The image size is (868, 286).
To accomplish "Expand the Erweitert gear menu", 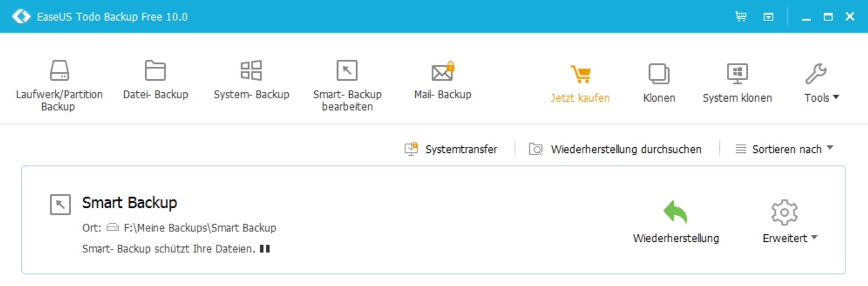I will tap(789, 238).
